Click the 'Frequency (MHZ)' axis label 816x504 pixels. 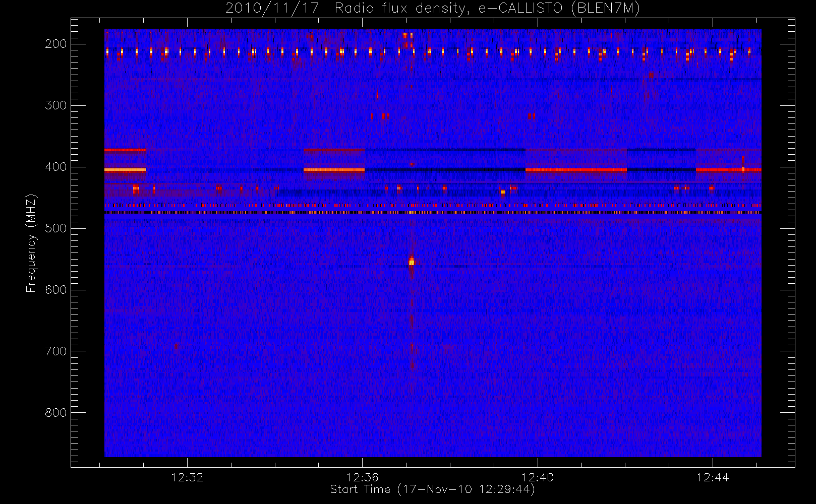(31, 243)
